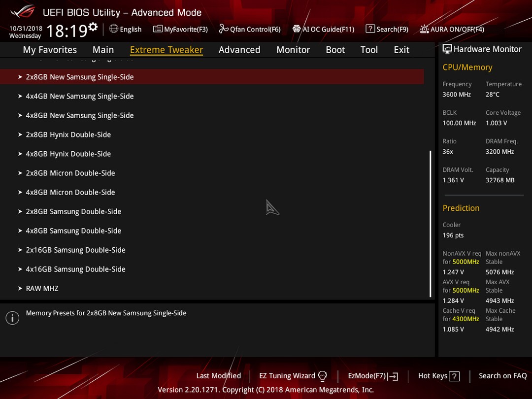Click the 5000MHz AVX V req value
Viewport: 532px width, 399px height.
click(x=466, y=291)
